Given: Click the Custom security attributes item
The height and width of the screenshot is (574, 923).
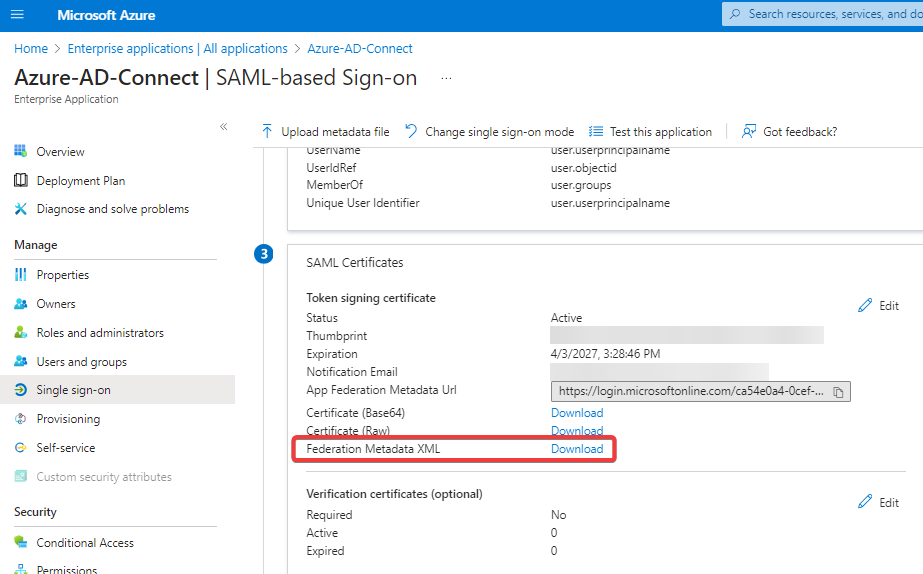Looking at the screenshot, I should [104, 477].
